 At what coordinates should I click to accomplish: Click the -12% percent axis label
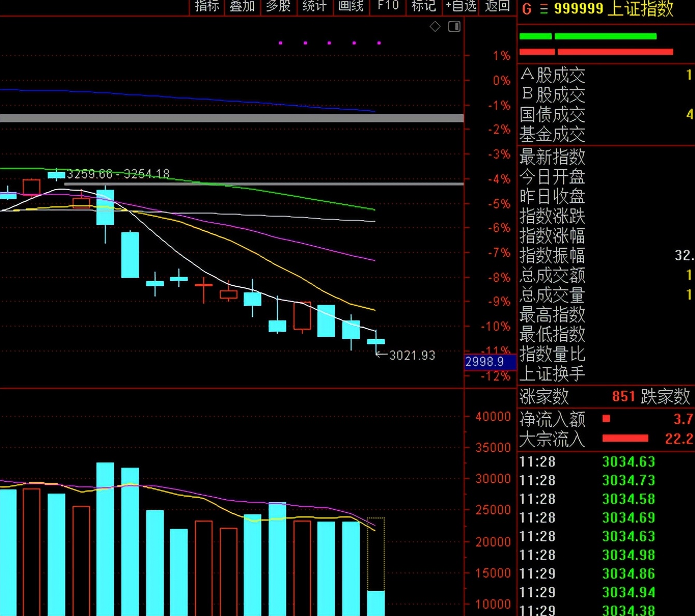(x=495, y=376)
